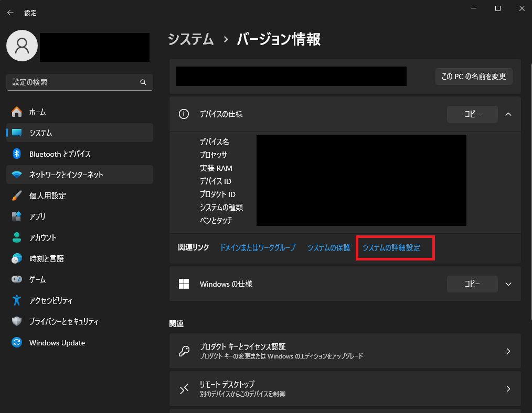Open ドメインまたはワークグループ link
This screenshot has width=532, height=413.
[x=258, y=248]
